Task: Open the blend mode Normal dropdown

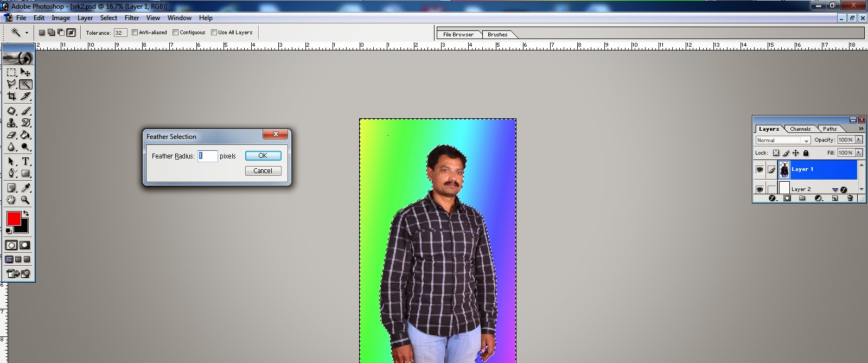Action: [783, 140]
